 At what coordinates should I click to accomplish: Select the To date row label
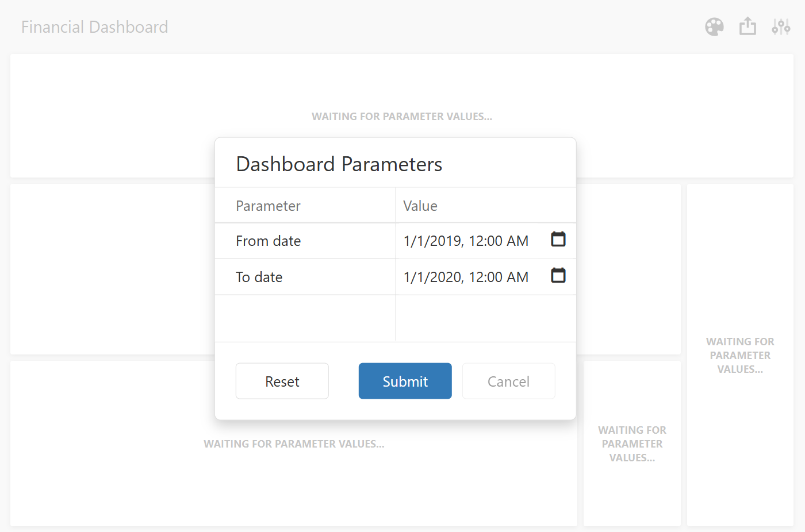[259, 276]
